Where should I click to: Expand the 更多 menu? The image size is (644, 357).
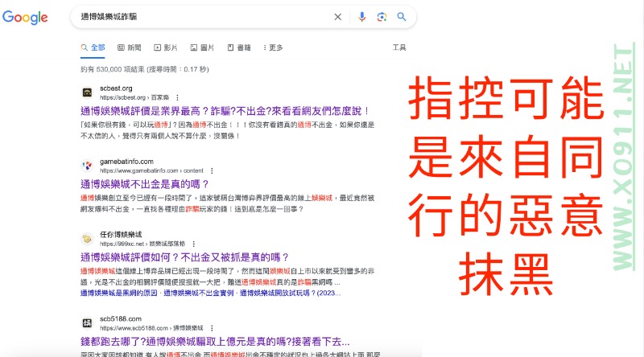coord(273,47)
